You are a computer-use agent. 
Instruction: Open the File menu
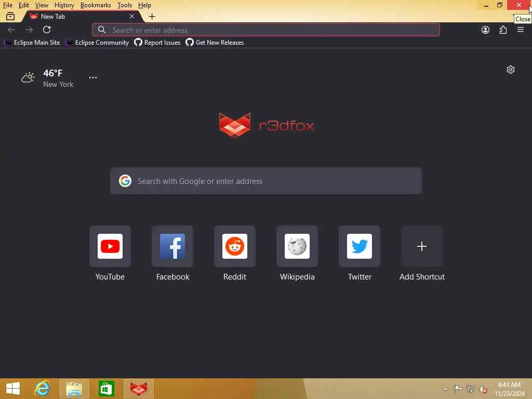pos(7,5)
